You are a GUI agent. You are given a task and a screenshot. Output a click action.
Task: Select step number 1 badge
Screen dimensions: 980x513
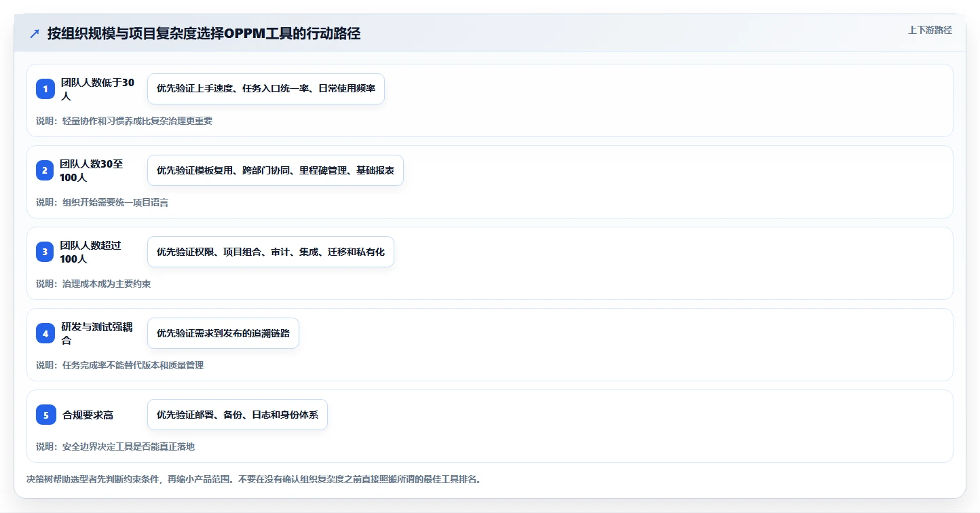[x=45, y=89]
